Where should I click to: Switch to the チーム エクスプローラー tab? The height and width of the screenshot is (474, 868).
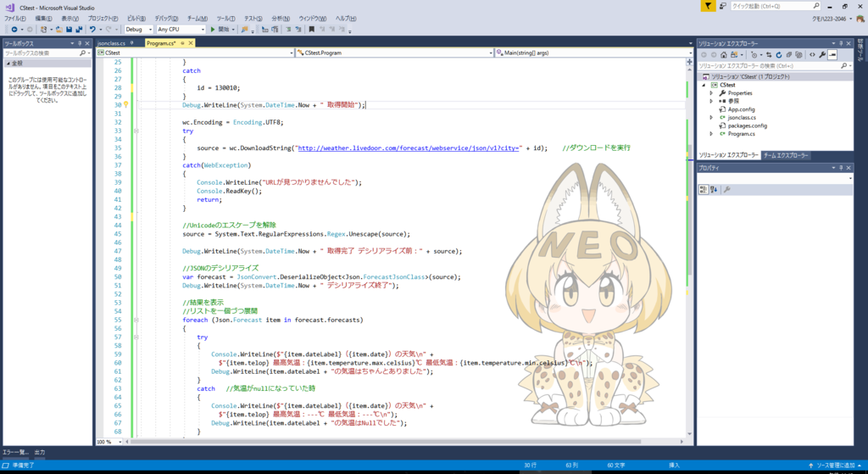click(x=786, y=156)
